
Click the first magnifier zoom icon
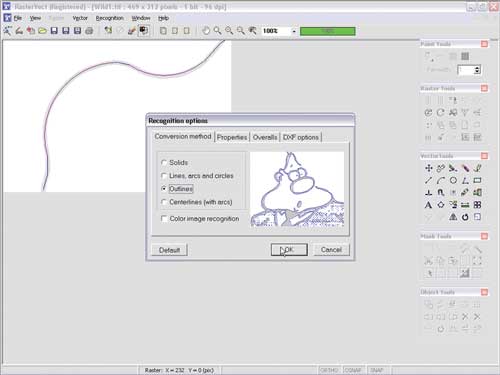(217, 31)
